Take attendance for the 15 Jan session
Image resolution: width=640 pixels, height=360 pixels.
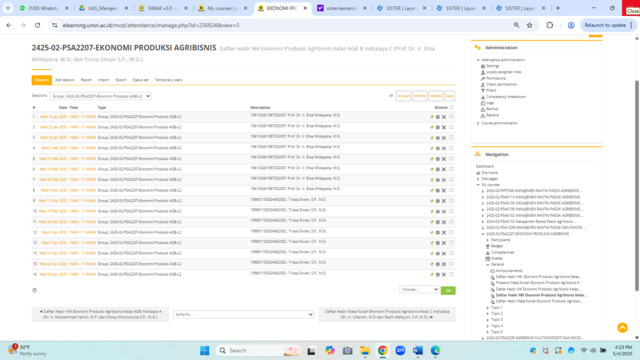pos(432,117)
